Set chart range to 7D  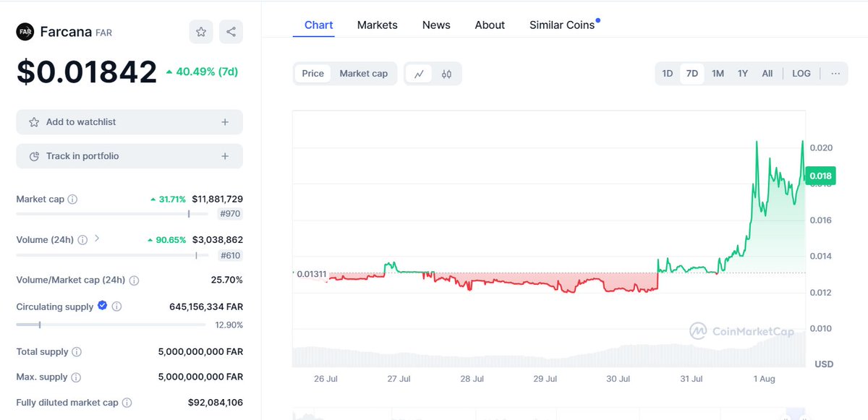pos(692,73)
